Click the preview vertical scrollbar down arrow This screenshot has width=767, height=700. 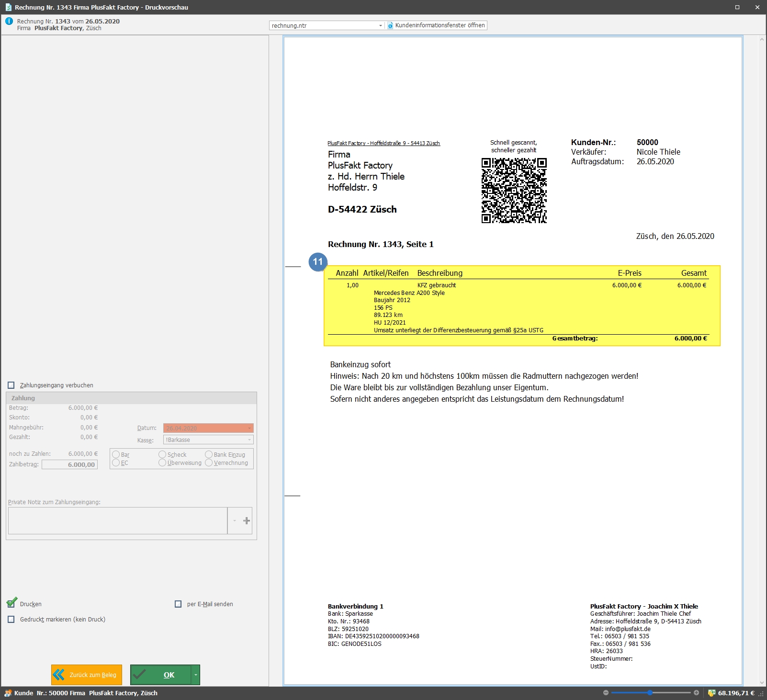point(762,682)
